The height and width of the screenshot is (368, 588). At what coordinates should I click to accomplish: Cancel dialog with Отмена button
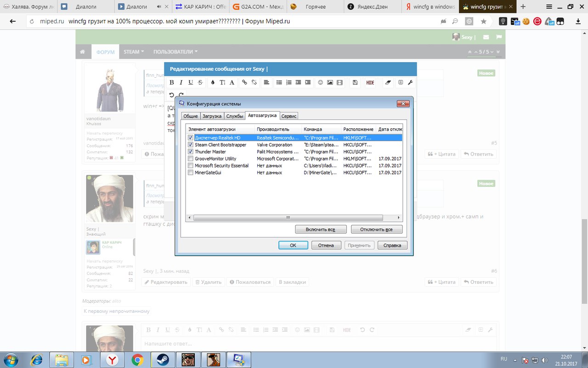326,245
